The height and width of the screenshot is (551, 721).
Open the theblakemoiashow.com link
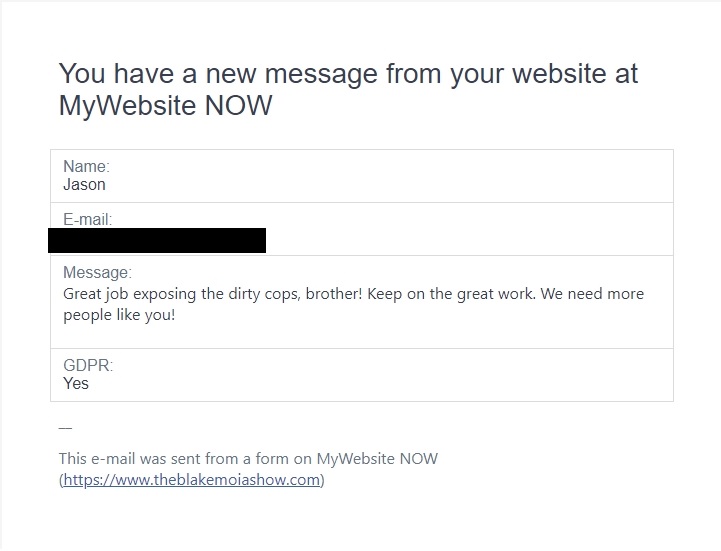click(192, 480)
